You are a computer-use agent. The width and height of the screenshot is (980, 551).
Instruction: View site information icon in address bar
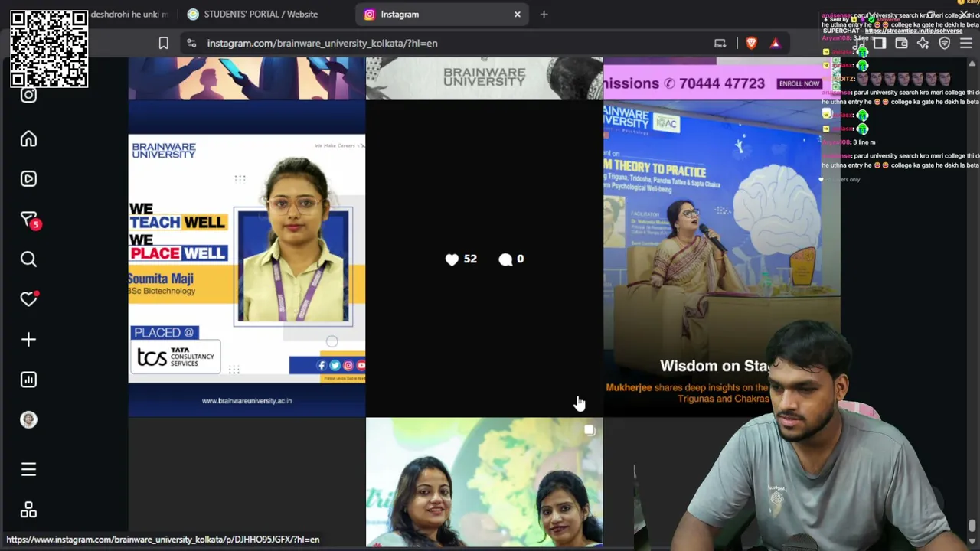(191, 44)
